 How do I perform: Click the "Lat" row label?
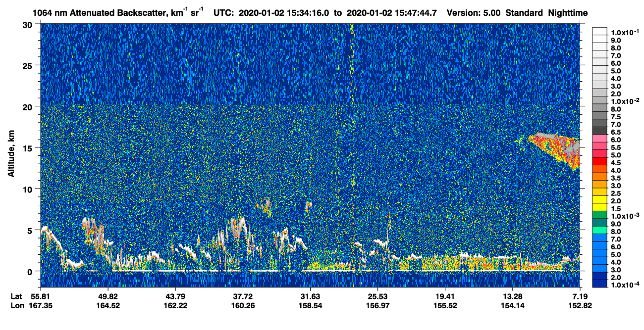(x=16, y=296)
